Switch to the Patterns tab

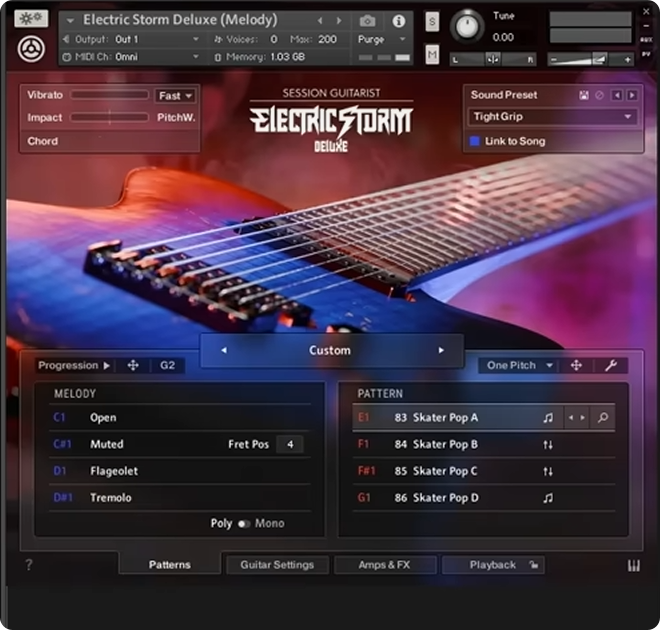[170, 565]
